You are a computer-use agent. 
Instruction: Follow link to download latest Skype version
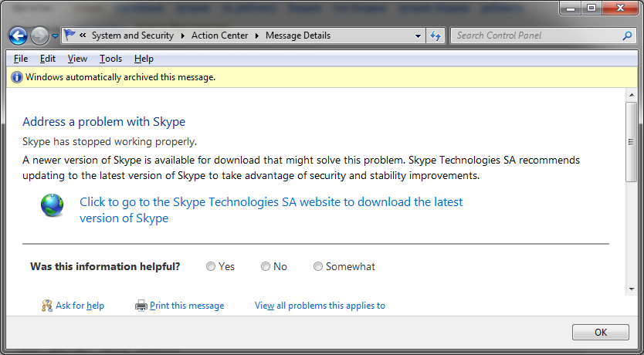tap(271, 210)
